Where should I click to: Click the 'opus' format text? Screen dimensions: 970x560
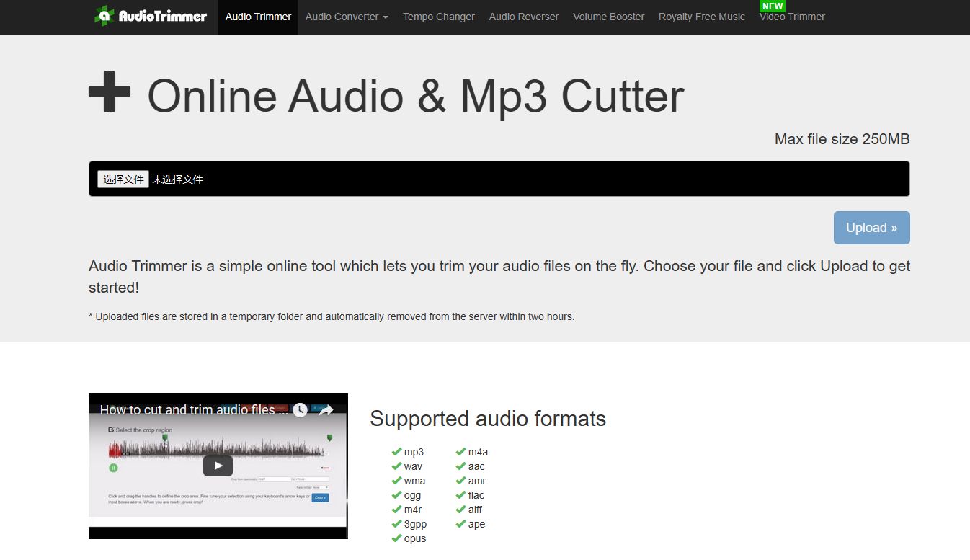coord(415,539)
